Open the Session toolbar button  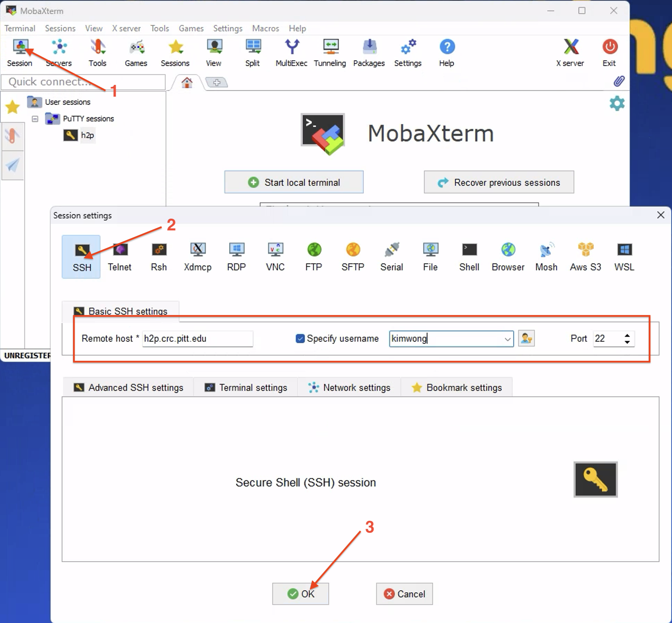point(20,53)
